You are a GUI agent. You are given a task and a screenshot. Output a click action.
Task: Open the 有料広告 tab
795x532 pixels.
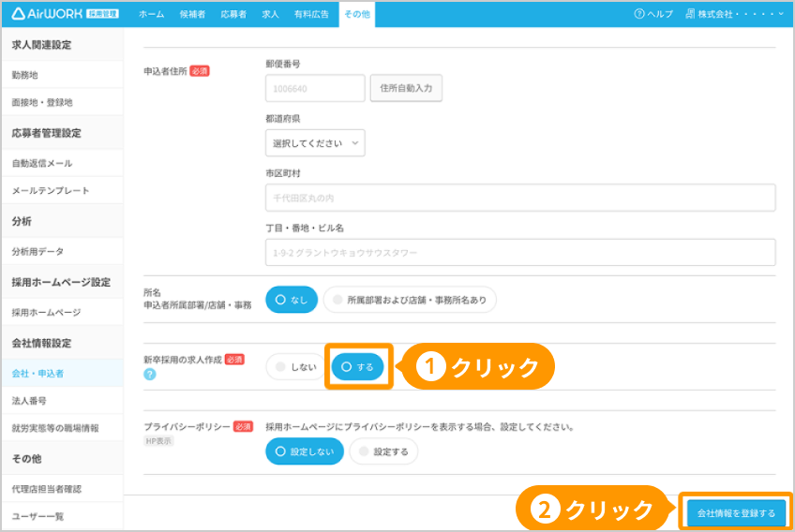click(311, 14)
